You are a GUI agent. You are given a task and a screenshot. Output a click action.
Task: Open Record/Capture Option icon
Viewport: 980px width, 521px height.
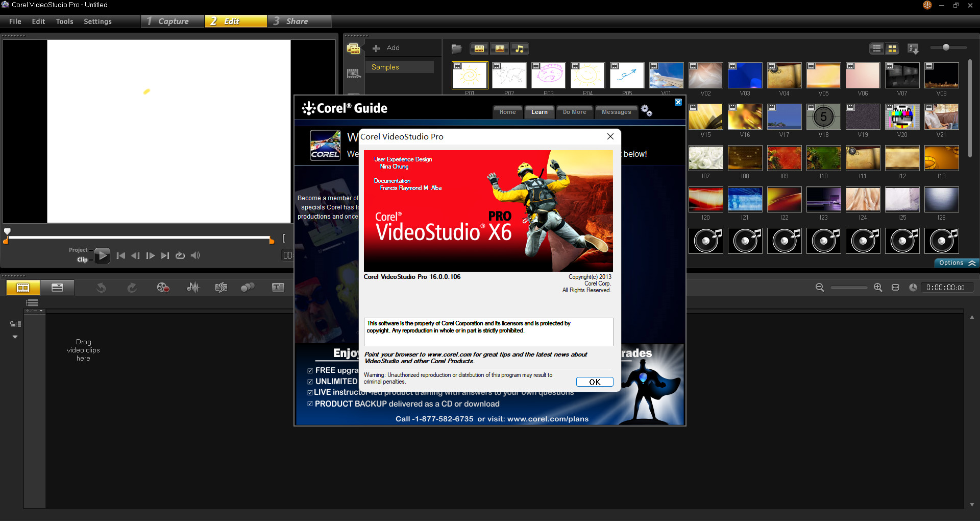click(163, 288)
